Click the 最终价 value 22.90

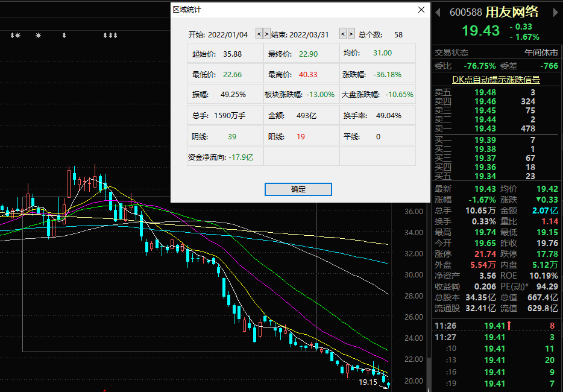pos(309,54)
